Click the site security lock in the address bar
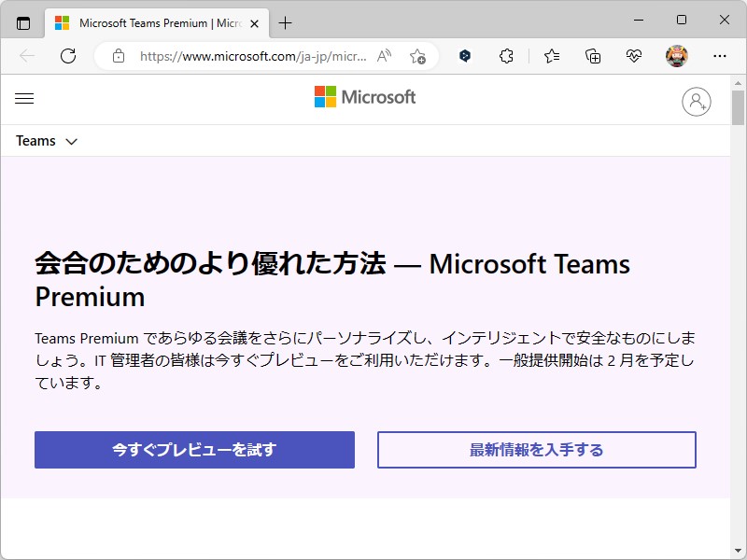The image size is (747, 560). pyautogui.click(x=118, y=56)
